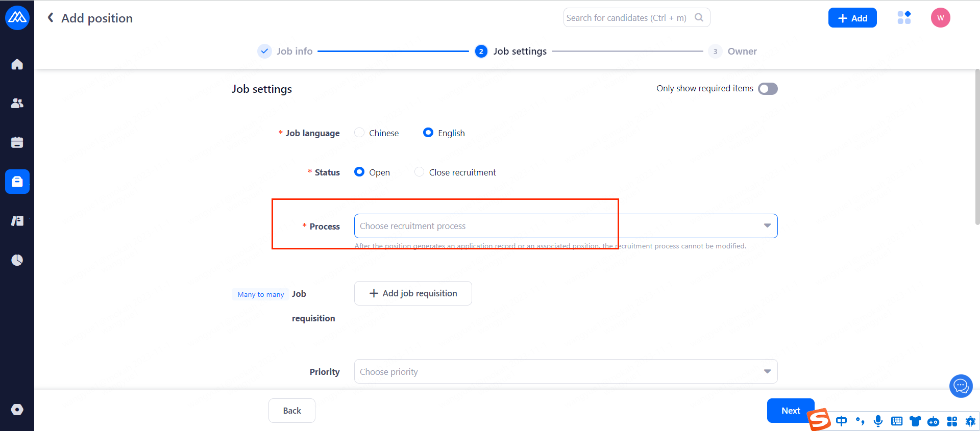Screen dimensions: 980x431
Task: Open the candidates people icon in sidebar
Action: coord(17,103)
